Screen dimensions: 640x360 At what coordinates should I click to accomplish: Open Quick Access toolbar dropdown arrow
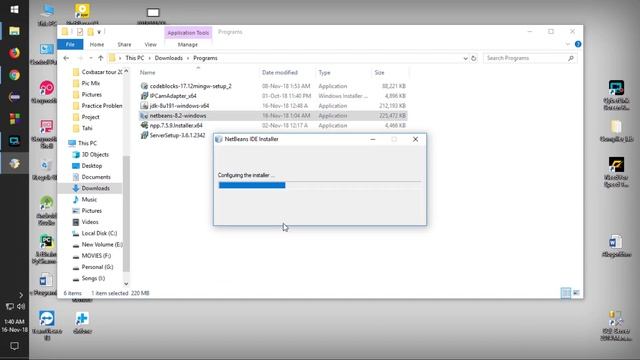[x=99, y=32]
